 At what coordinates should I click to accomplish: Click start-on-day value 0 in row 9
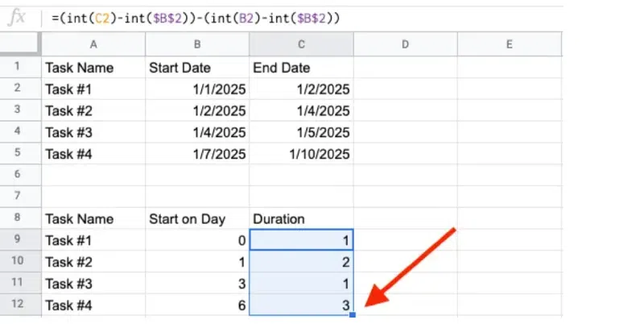click(197, 239)
